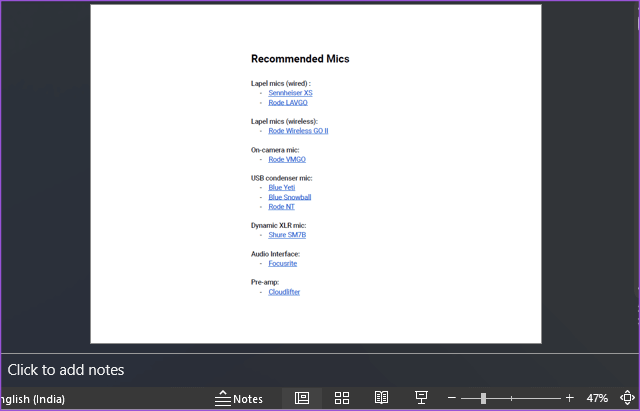Open the Rode VMGO link
The width and height of the screenshot is (640, 411).
pos(287,160)
